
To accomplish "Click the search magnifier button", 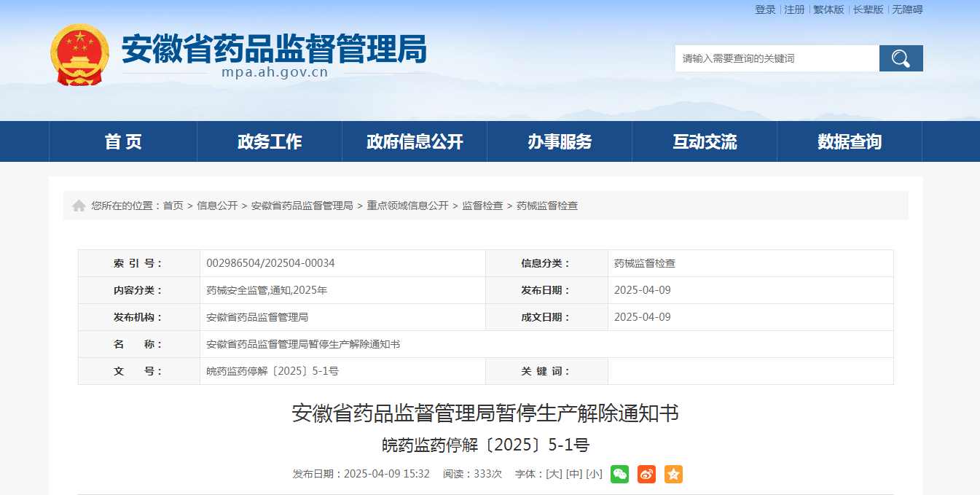I will [901, 58].
